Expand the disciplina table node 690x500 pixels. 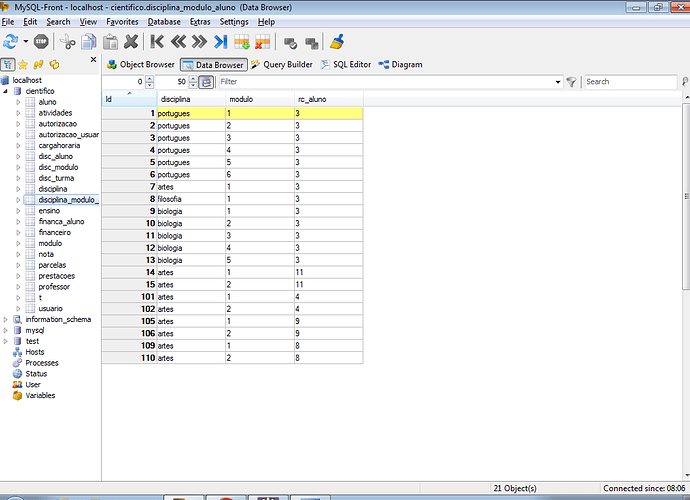coord(18,189)
